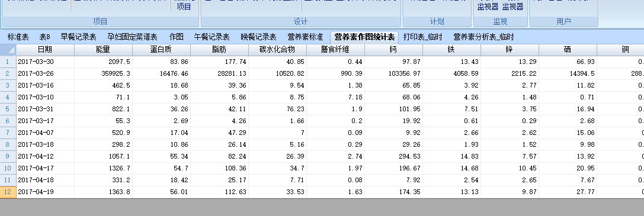Screen dimensions: 644x216
Task: Select row header number 11
Action: (8, 180)
